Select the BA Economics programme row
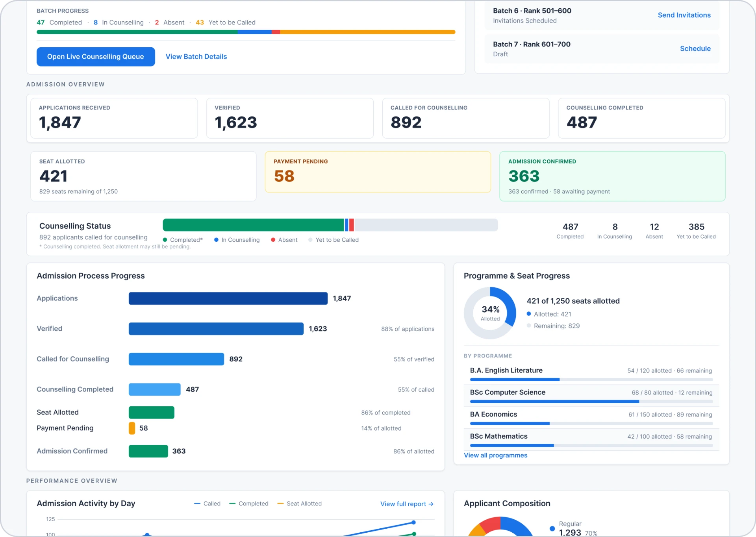Screen dimensions: 756x537 pos(591,418)
